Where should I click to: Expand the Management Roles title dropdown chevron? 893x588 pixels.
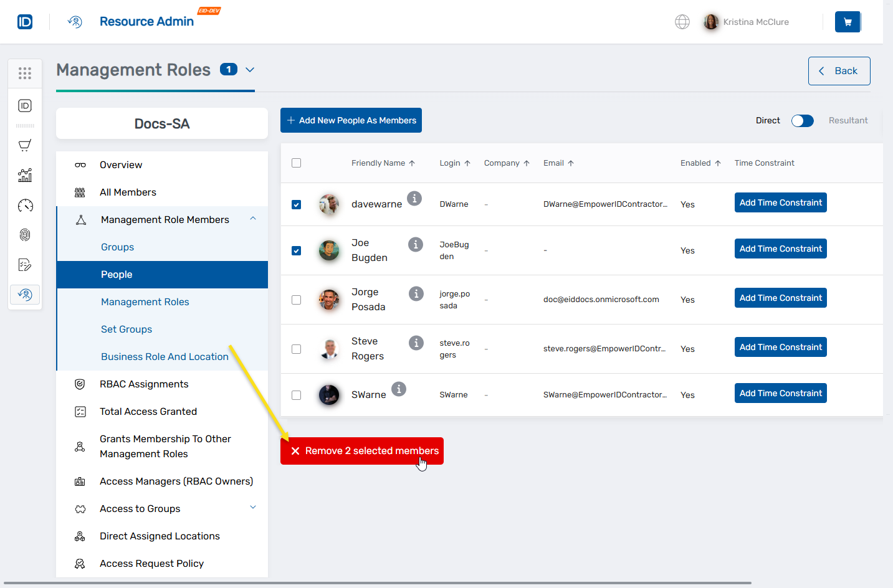pyautogui.click(x=250, y=70)
